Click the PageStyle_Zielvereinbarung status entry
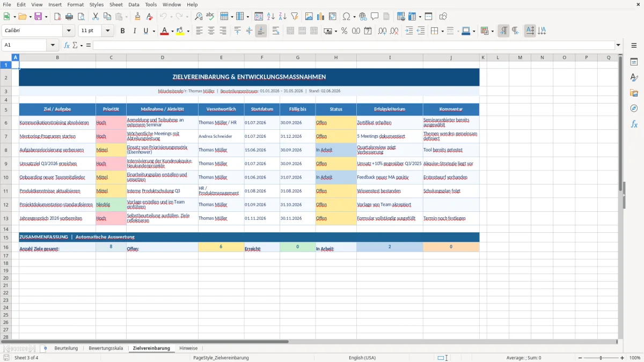This screenshot has width=644, height=362. pos(221,358)
